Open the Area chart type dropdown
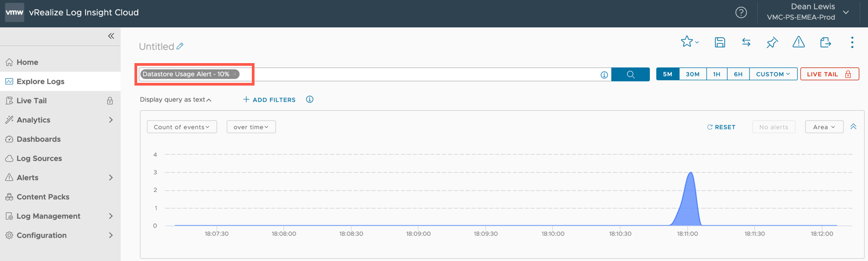868x261 pixels. (x=824, y=127)
